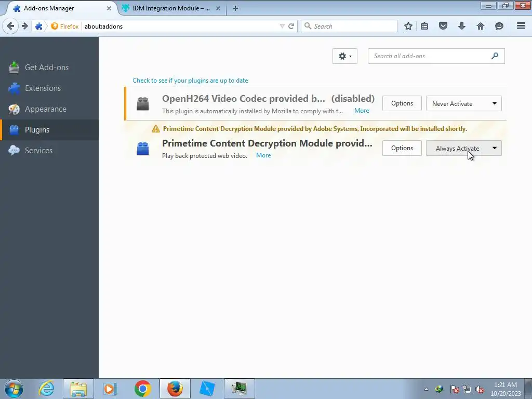Open Options for OpenH264 Video Codec
Viewport: 532px width, 399px height.
pyautogui.click(x=402, y=103)
